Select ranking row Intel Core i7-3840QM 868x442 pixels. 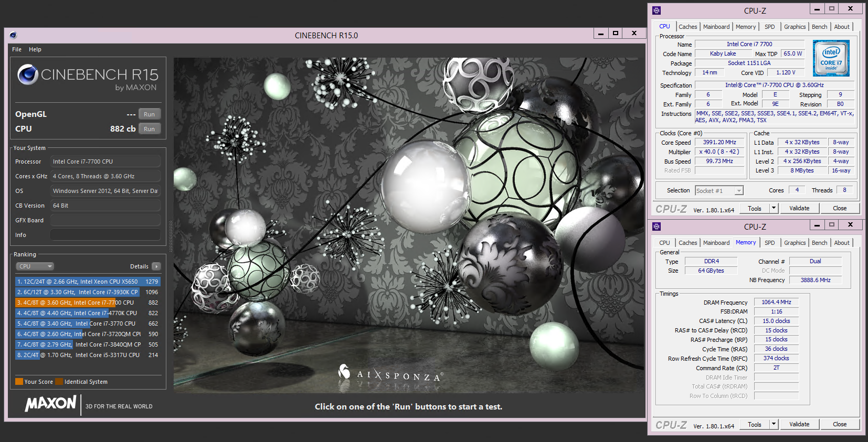[x=88, y=344]
